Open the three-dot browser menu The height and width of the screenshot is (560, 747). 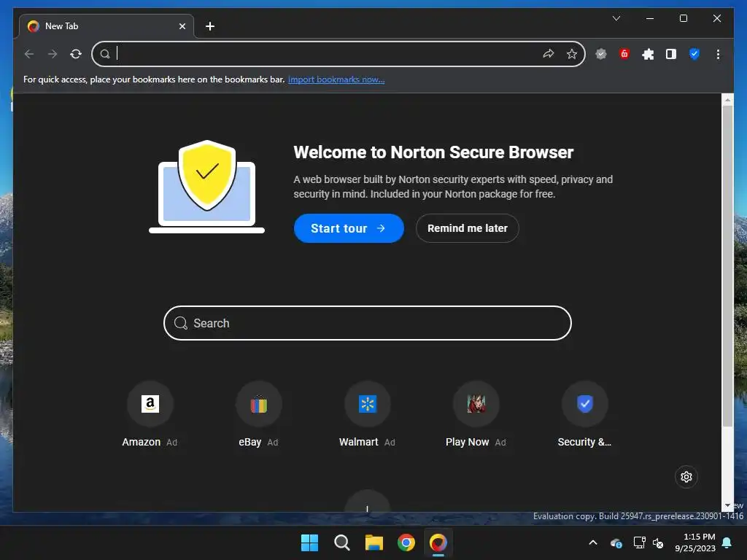point(718,54)
